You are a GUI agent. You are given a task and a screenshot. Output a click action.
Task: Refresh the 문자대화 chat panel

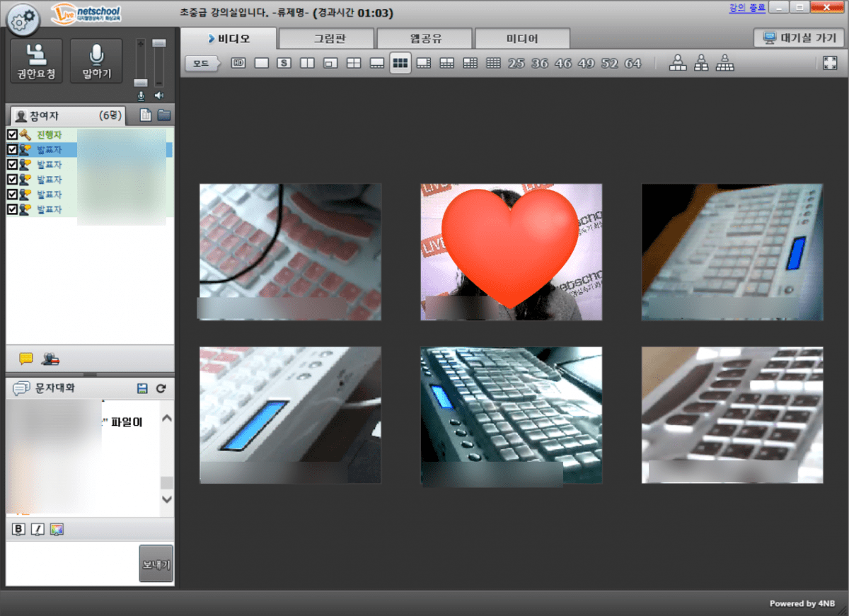(x=161, y=388)
